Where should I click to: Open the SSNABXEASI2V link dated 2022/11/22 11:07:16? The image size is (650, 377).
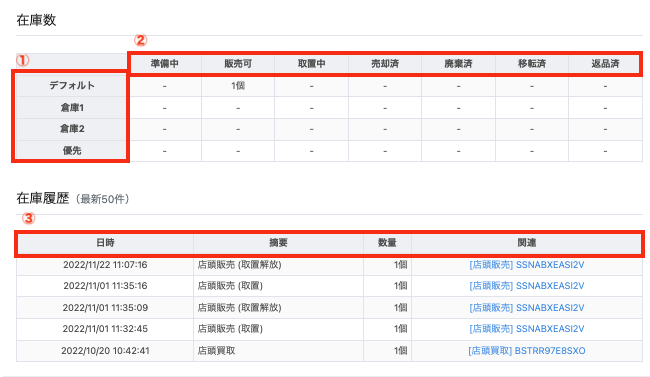point(526,265)
